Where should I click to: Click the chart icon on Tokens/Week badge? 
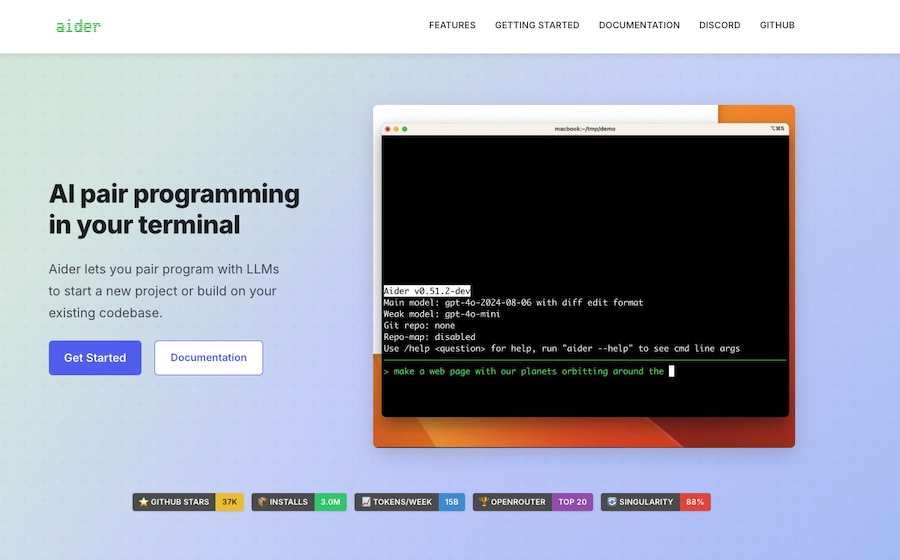(x=366, y=502)
